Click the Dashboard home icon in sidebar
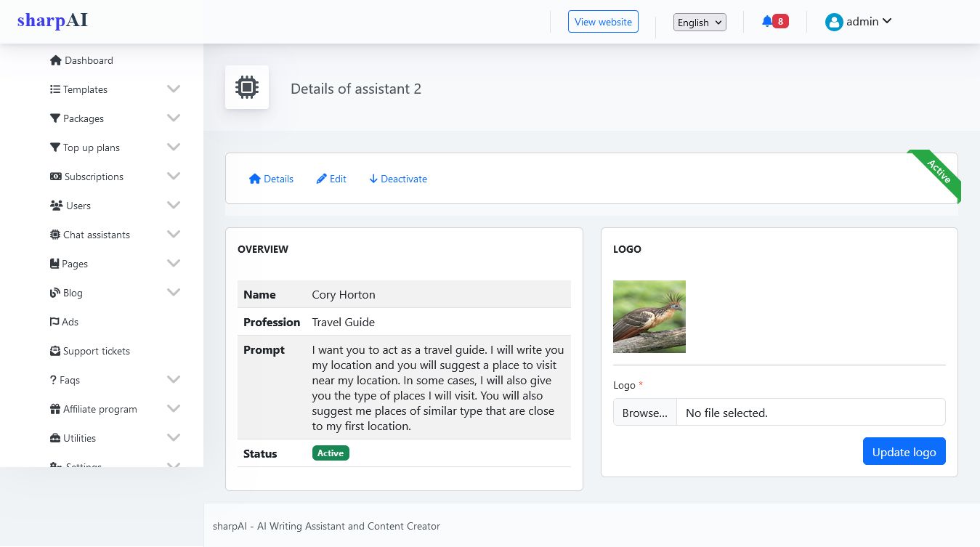This screenshot has width=980, height=547. click(56, 60)
